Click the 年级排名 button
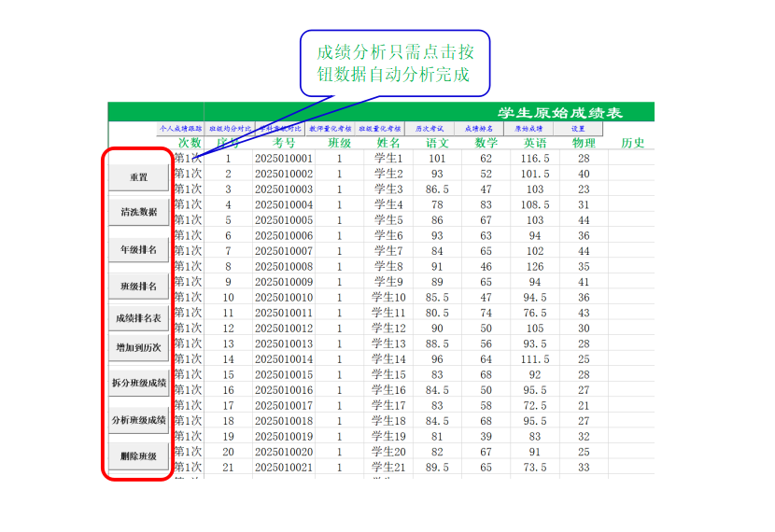 [138, 250]
